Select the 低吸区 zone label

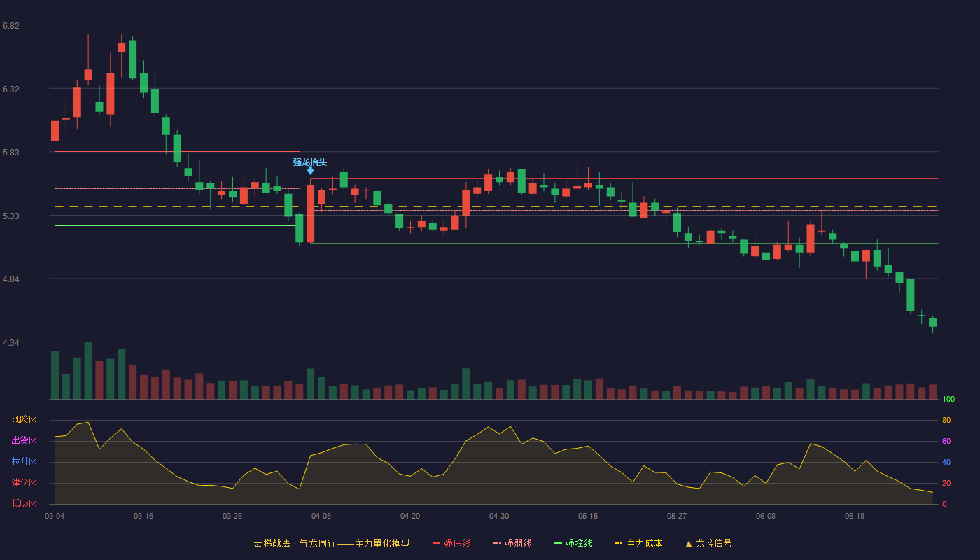pyautogui.click(x=24, y=504)
